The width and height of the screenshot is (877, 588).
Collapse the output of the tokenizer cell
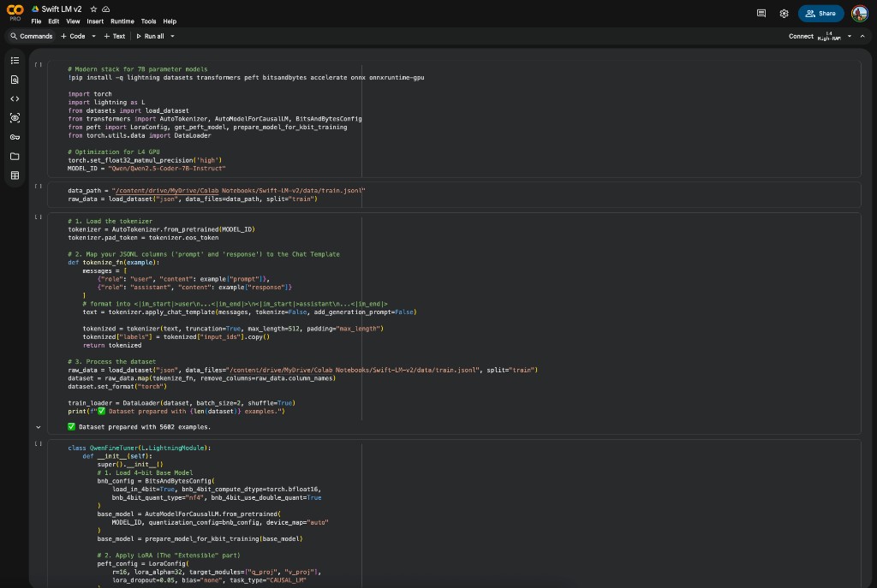click(x=38, y=426)
